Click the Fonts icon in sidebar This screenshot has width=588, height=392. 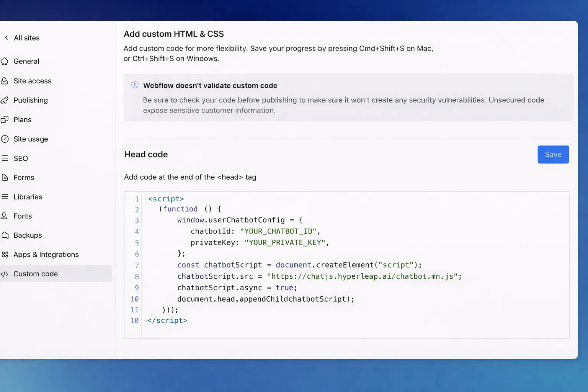[5, 216]
